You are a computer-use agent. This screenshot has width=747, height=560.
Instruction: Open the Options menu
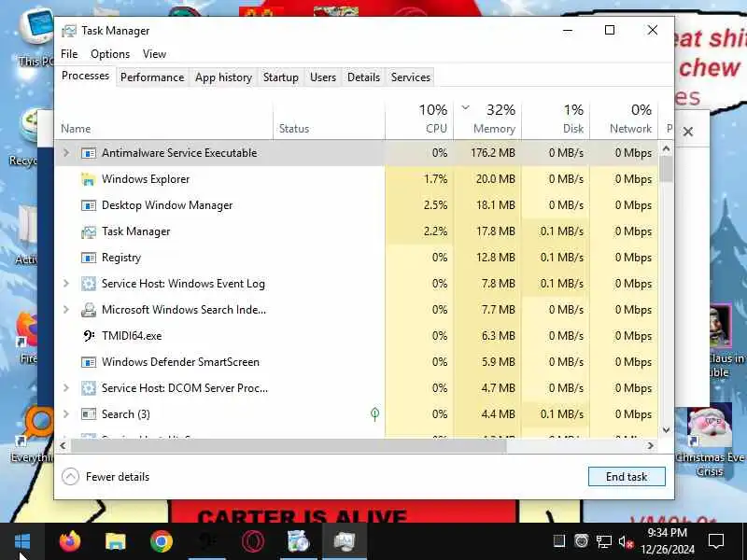tap(110, 54)
